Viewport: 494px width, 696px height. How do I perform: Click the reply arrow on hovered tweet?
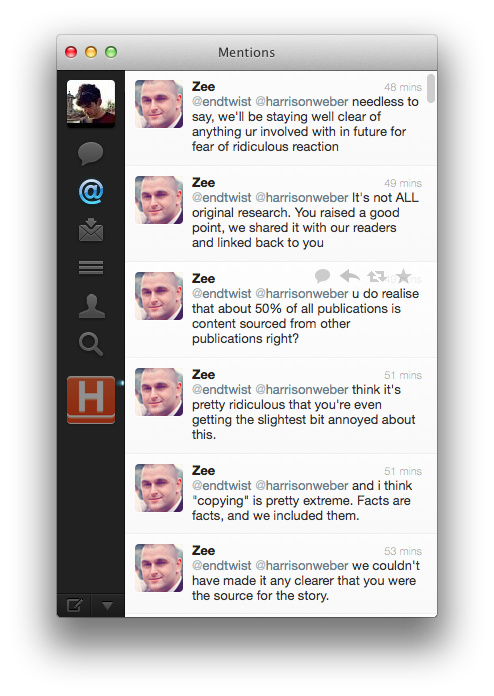point(350,276)
